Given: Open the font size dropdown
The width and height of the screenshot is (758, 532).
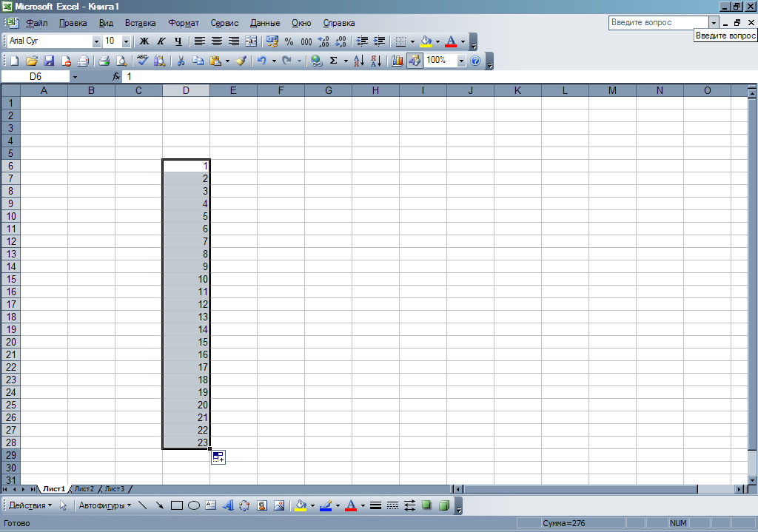Looking at the screenshot, I should point(126,41).
